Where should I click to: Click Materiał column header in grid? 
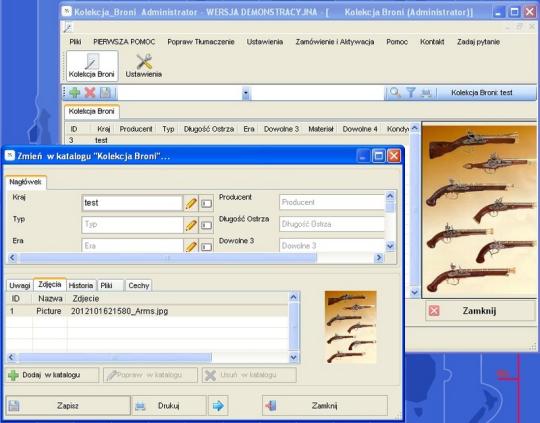point(321,129)
